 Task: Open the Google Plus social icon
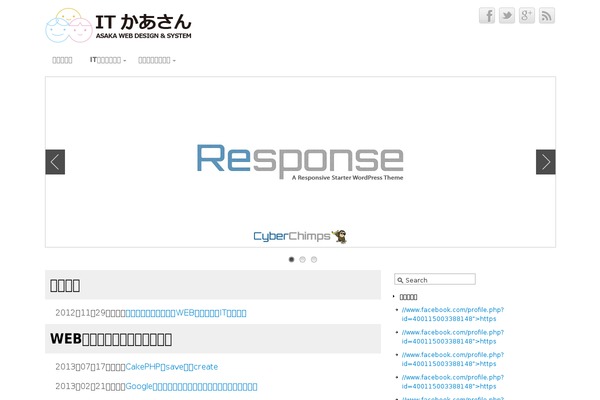527,16
